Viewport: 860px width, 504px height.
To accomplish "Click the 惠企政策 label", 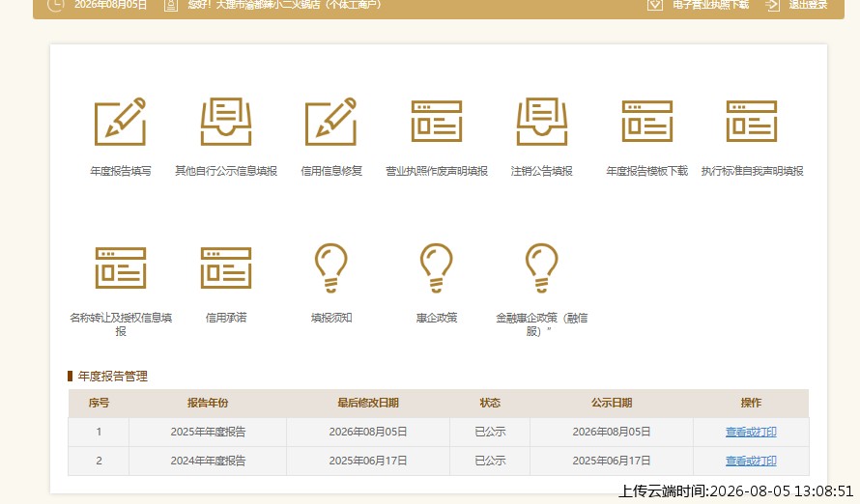I will point(437,318).
